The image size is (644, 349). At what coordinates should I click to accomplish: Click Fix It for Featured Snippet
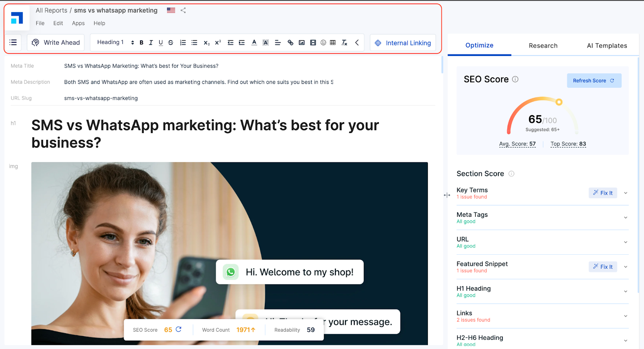point(603,267)
